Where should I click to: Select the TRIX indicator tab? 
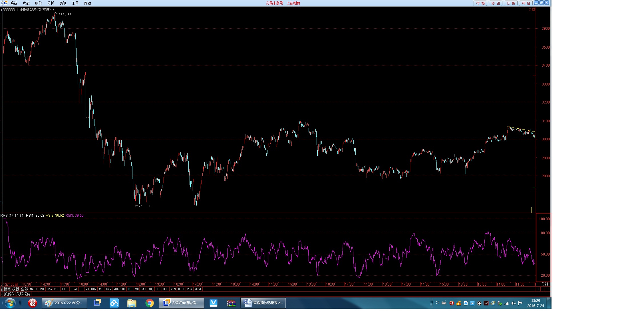65,289
